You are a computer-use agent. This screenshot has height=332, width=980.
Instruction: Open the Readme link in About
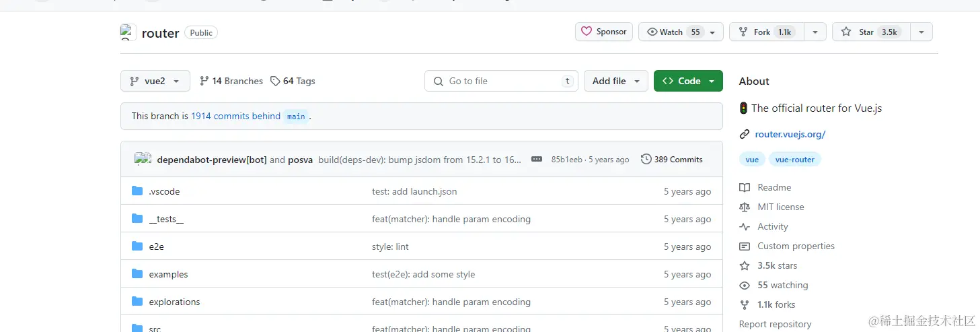[x=774, y=187]
